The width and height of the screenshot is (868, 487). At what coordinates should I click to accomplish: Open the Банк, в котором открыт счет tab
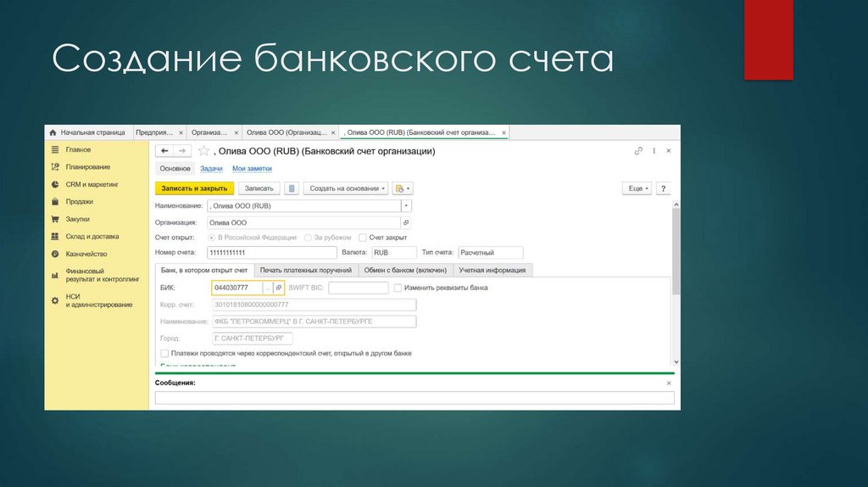point(204,270)
